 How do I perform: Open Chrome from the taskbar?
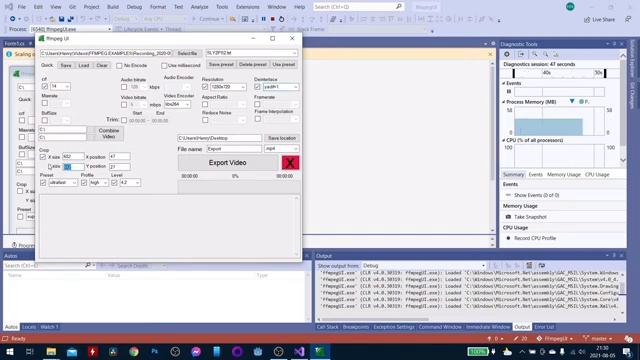pos(134,351)
